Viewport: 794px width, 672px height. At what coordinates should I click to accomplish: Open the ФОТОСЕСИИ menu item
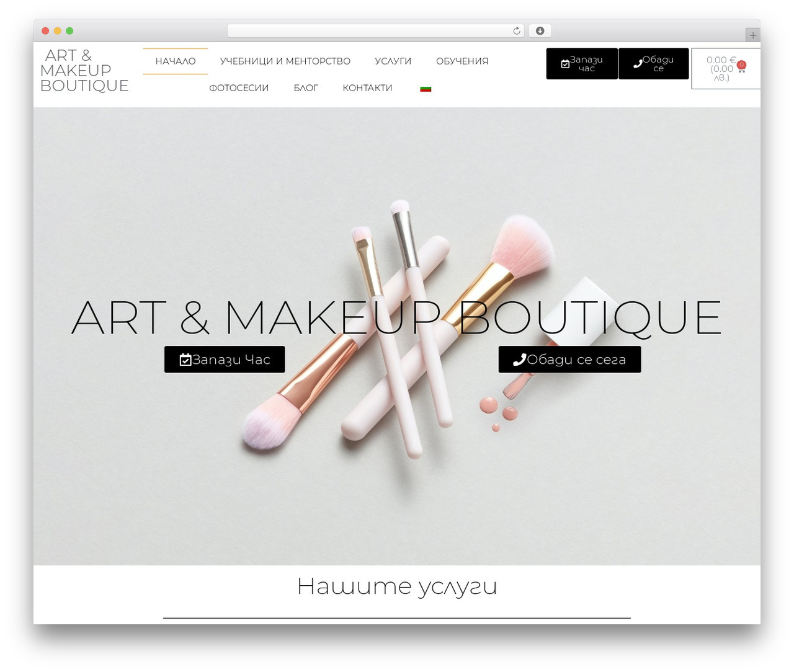(x=239, y=88)
